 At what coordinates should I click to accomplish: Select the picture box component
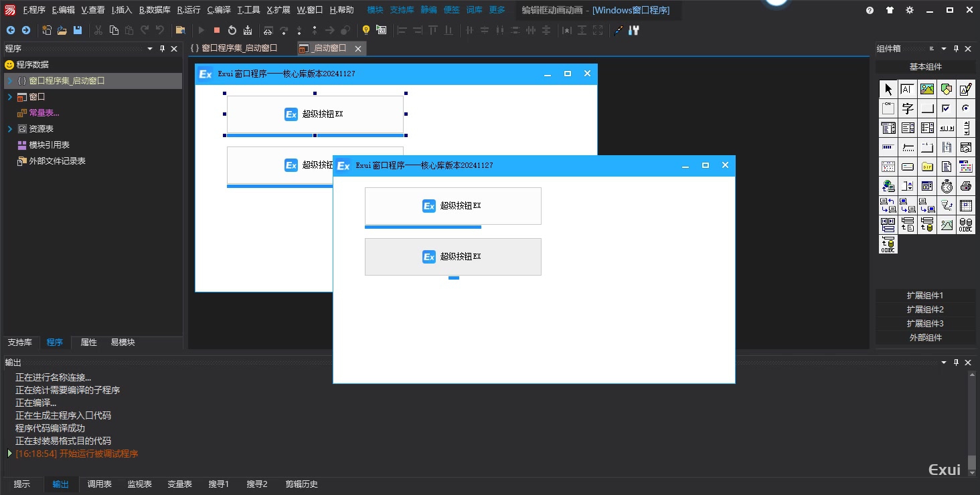tap(927, 89)
